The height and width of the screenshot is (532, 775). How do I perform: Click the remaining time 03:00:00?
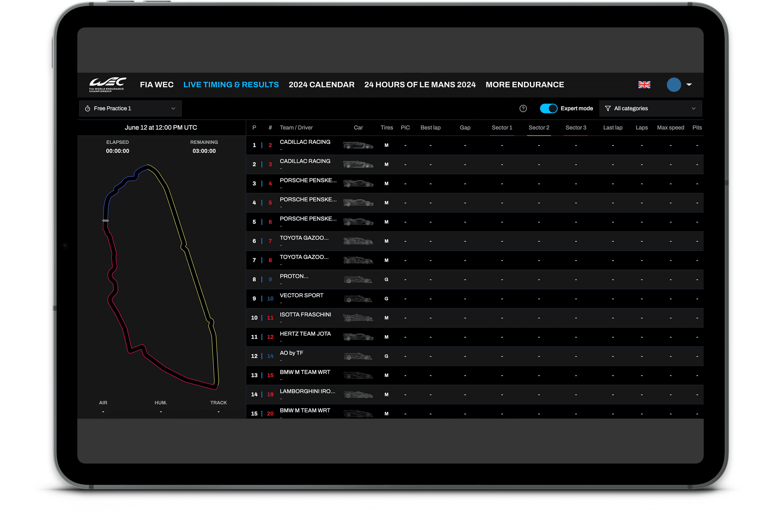[x=204, y=151]
